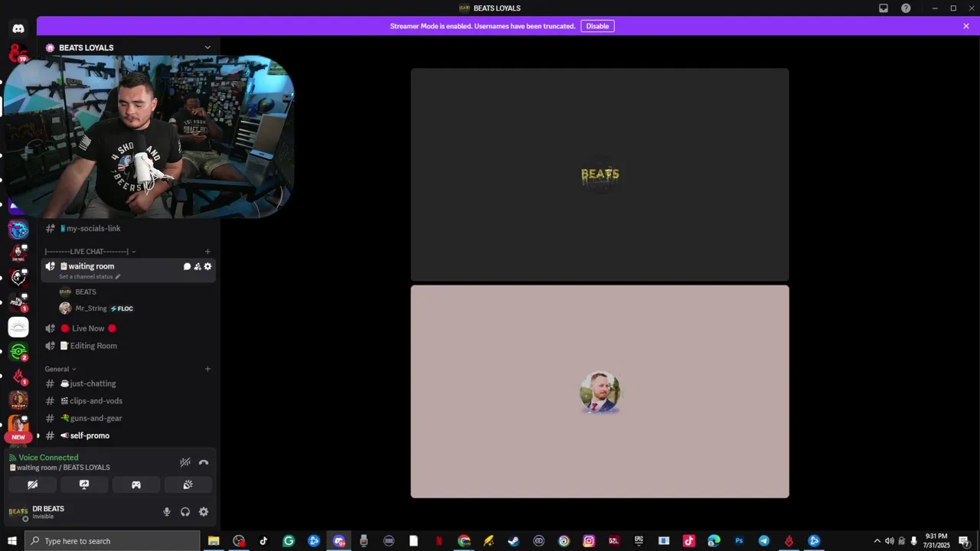Open clock showing 9:31 PM
The height and width of the screenshot is (551, 980).
pos(936,541)
